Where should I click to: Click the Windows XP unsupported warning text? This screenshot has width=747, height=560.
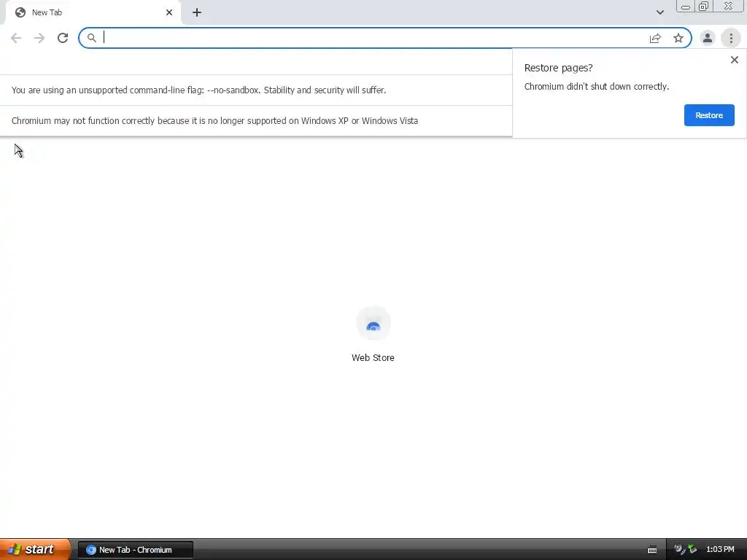pyautogui.click(x=214, y=120)
